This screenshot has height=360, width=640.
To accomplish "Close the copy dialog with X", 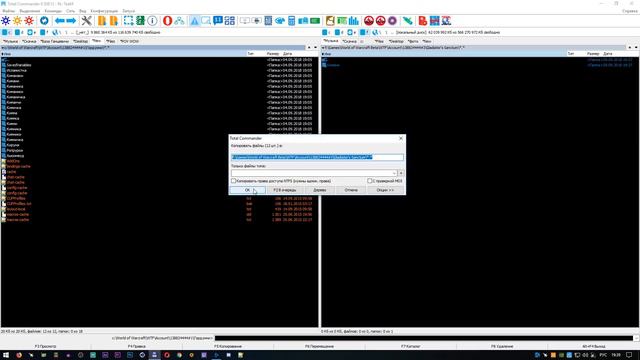I will [400, 138].
